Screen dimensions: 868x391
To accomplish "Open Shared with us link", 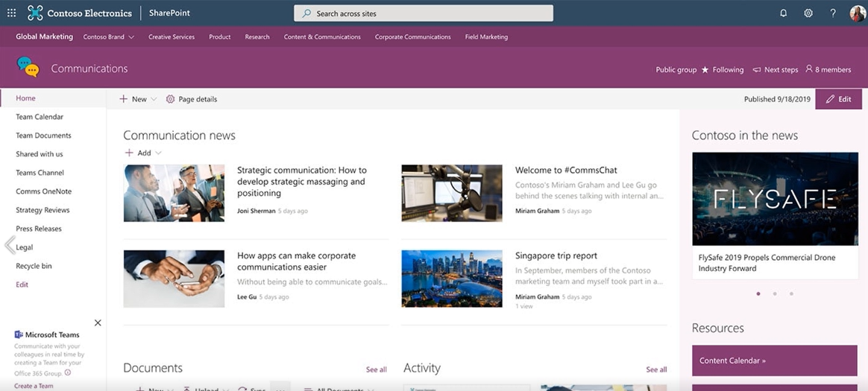I will pyautogui.click(x=40, y=154).
